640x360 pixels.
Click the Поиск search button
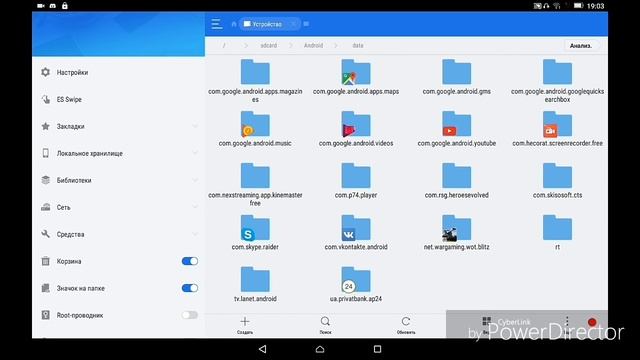tap(325, 325)
